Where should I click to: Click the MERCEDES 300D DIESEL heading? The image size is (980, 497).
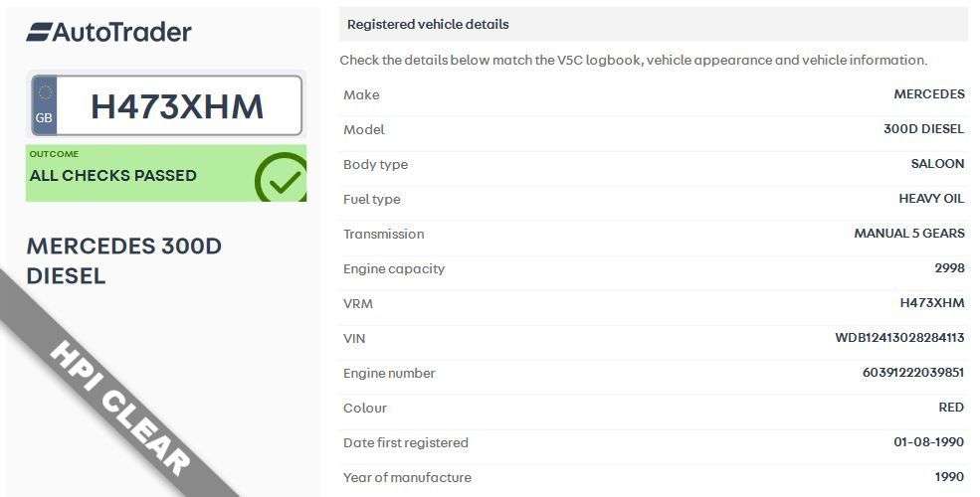(x=124, y=260)
